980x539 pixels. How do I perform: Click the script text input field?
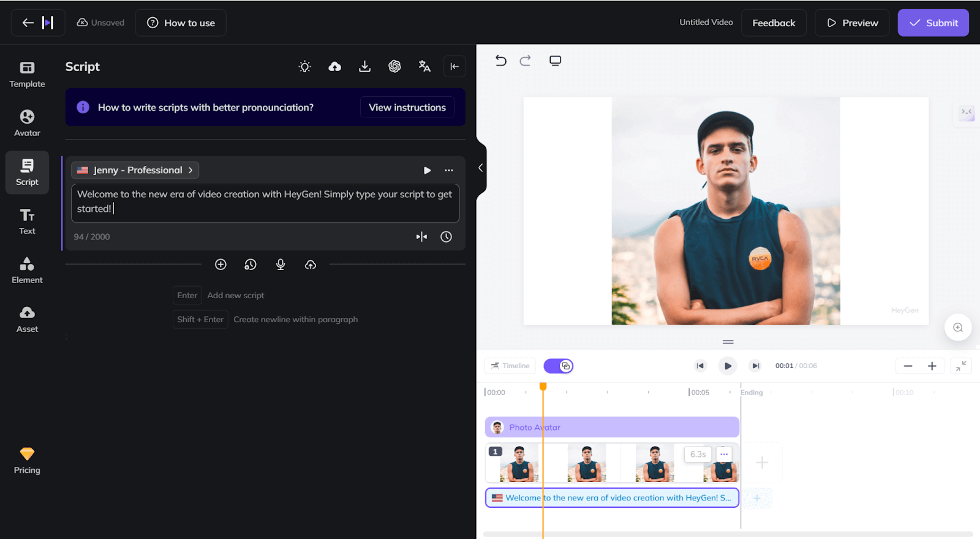point(265,202)
